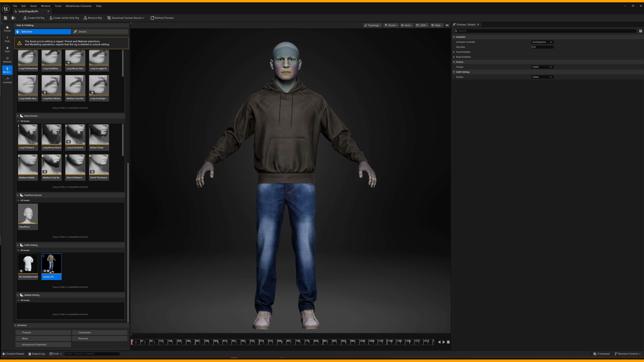Click the Unprepare button
This screenshot has height=362, width=644.
[100, 333]
